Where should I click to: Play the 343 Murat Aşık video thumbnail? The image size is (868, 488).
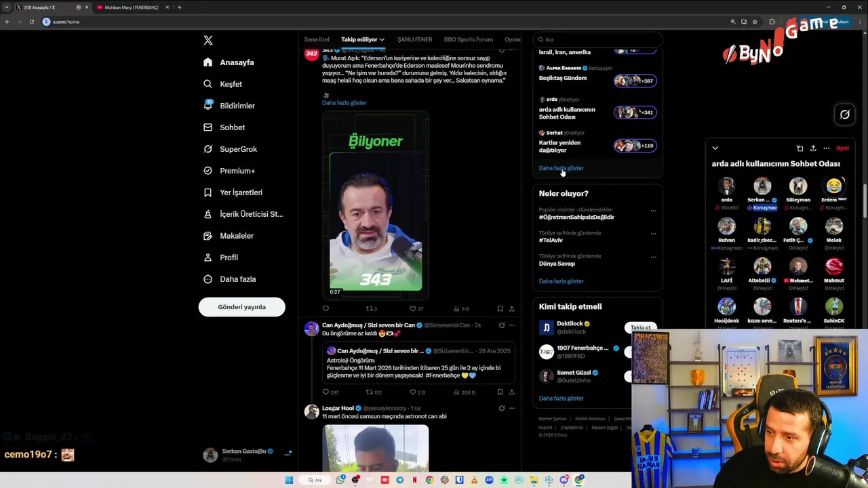376,205
